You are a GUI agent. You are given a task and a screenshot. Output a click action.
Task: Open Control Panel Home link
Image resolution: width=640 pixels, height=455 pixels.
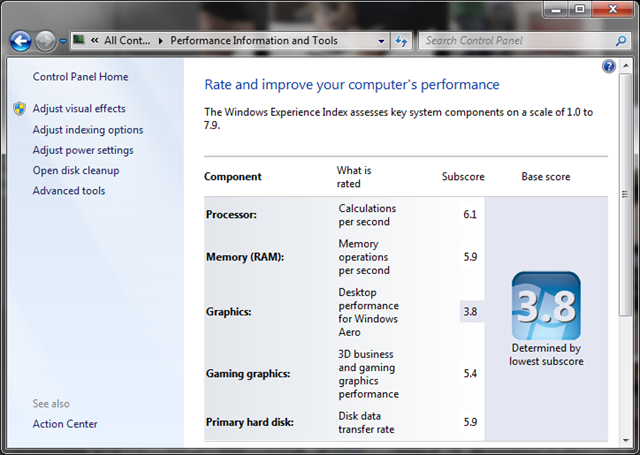(x=80, y=77)
